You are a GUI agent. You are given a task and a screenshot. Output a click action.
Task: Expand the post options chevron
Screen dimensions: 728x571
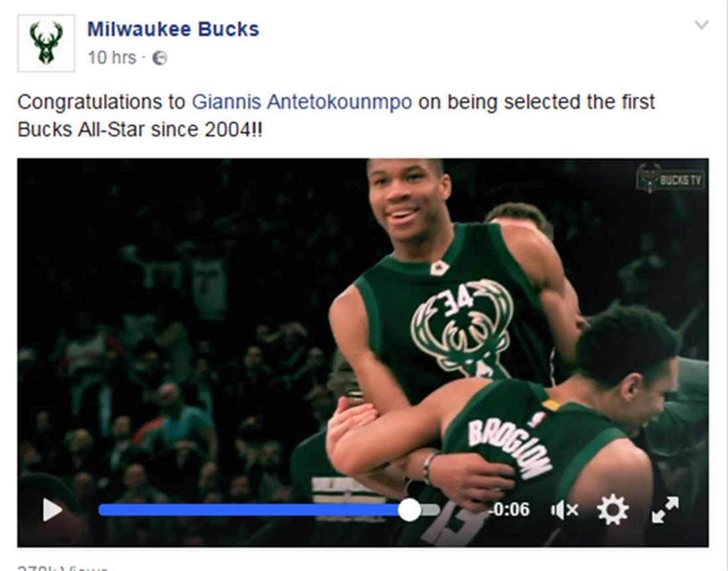coord(701,25)
